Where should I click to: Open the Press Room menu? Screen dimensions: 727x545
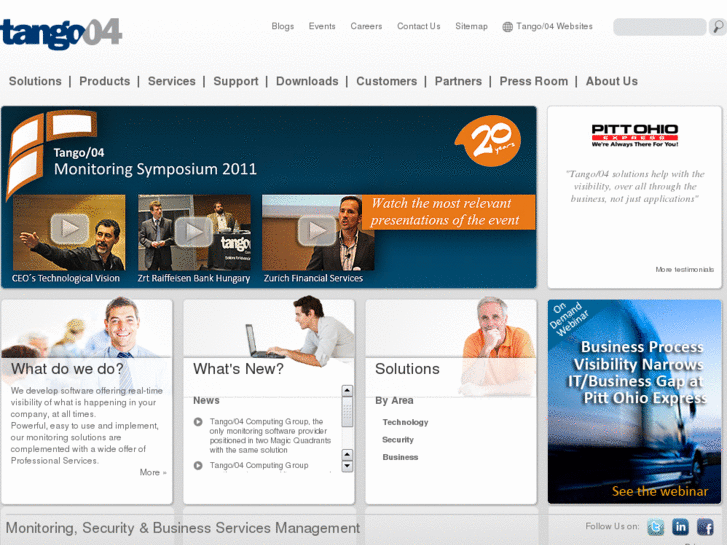[534, 81]
